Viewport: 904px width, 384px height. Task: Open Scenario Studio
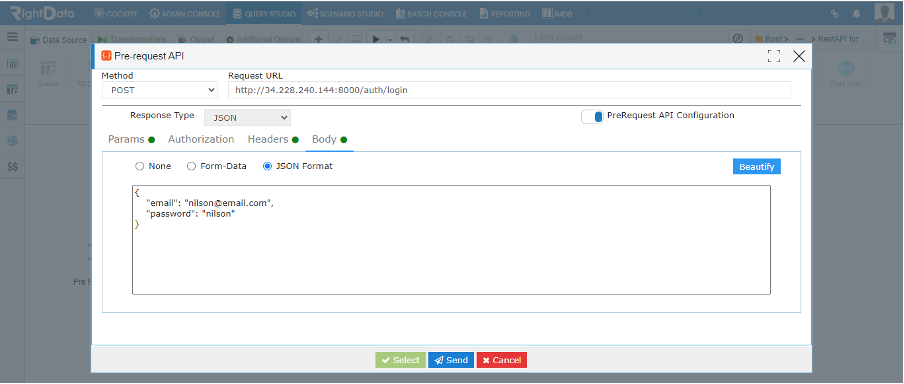(x=345, y=14)
